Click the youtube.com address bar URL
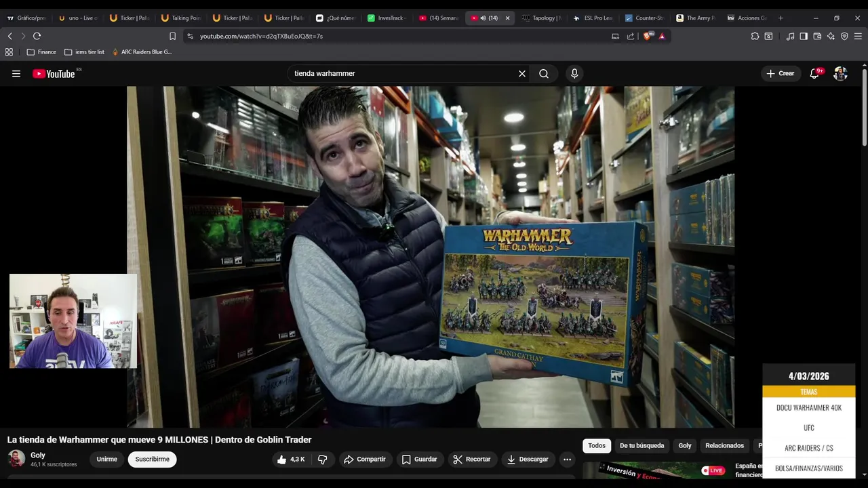Screen dimensions: 868x488 click(x=261, y=36)
